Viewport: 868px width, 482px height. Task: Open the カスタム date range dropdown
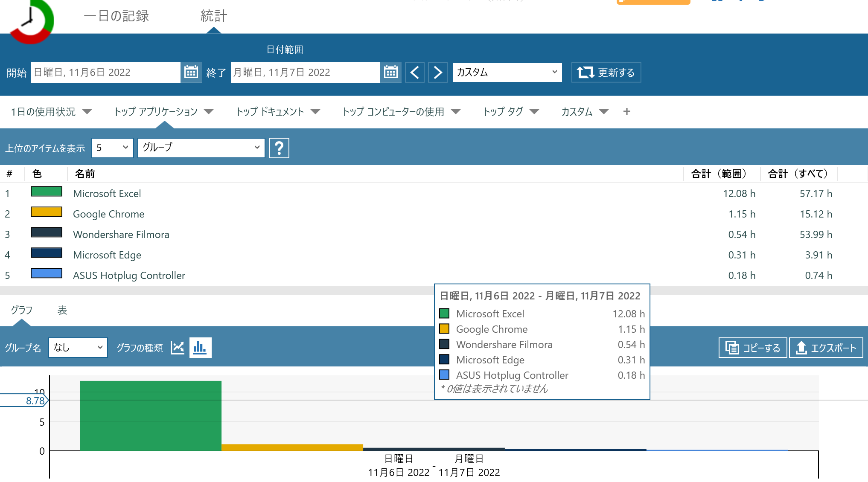tap(507, 72)
